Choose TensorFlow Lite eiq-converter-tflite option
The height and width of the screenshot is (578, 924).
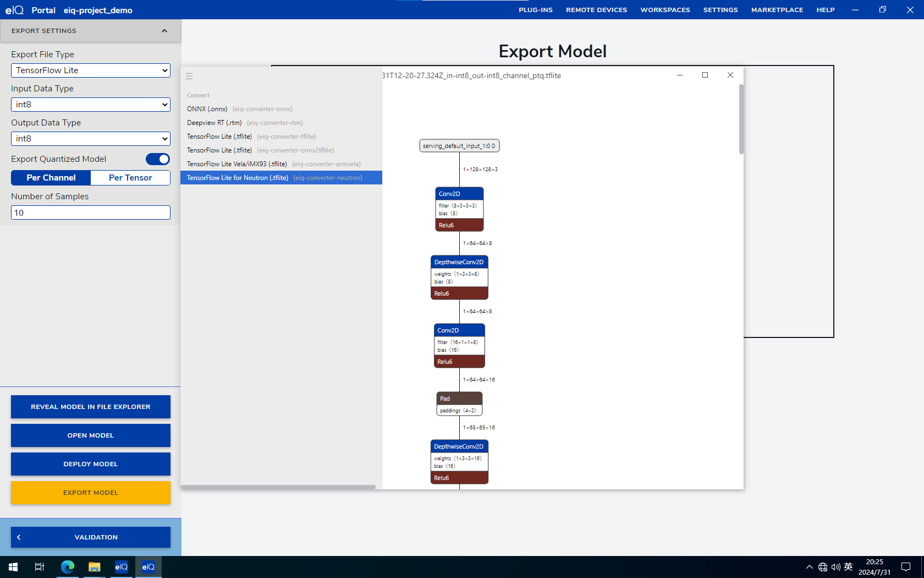coord(281,137)
